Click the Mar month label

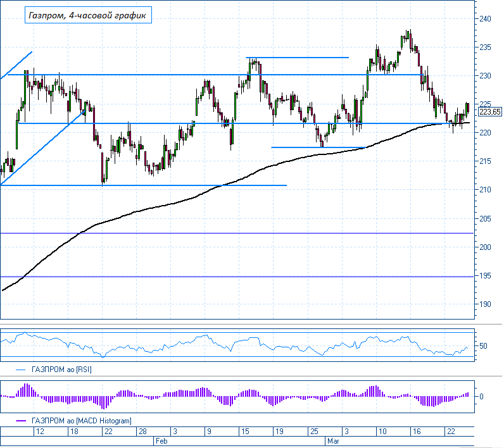point(333,441)
